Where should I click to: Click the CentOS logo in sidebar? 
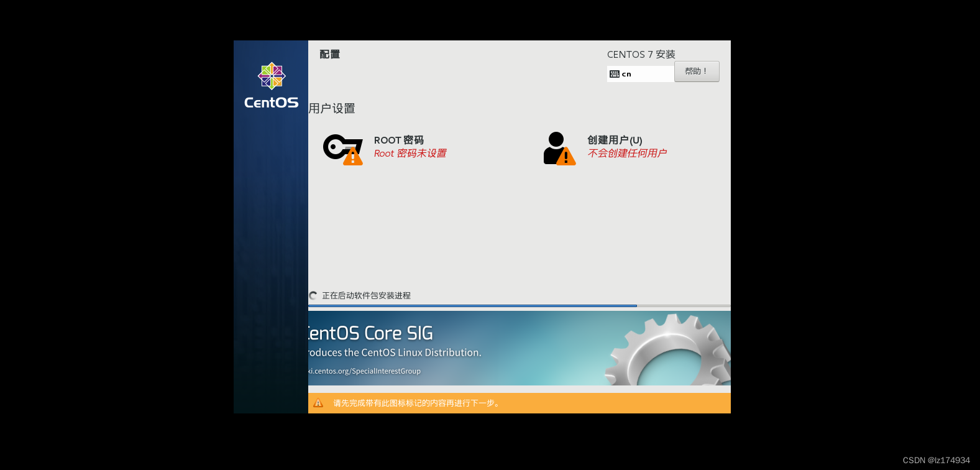tap(272, 86)
